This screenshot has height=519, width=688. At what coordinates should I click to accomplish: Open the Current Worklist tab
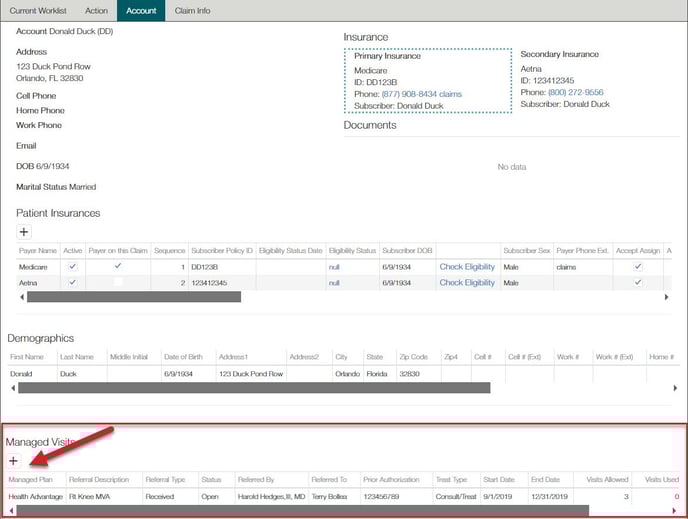click(x=36, y=10)
